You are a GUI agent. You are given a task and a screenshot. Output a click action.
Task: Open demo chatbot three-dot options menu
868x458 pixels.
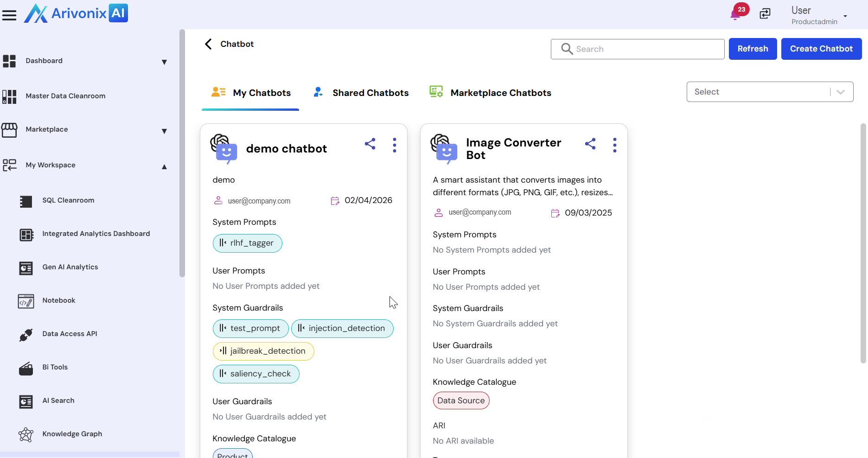point(395,145)
